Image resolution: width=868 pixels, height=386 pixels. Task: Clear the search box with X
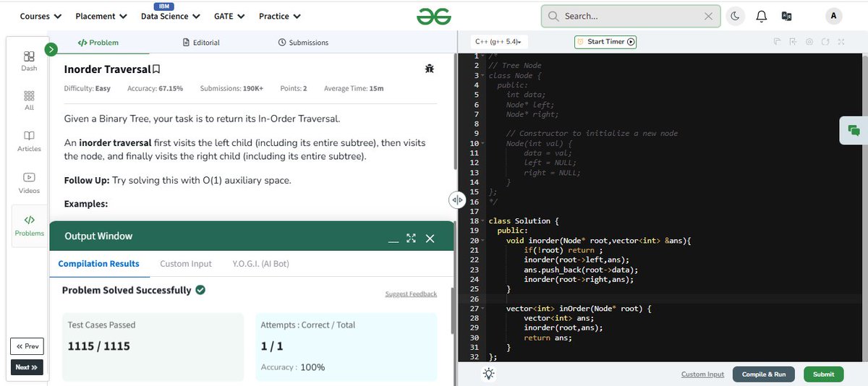click(708, 16)
